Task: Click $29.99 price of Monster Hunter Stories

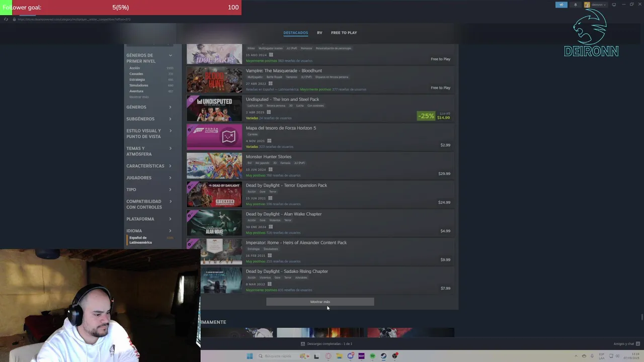Action: coord(444,173)
